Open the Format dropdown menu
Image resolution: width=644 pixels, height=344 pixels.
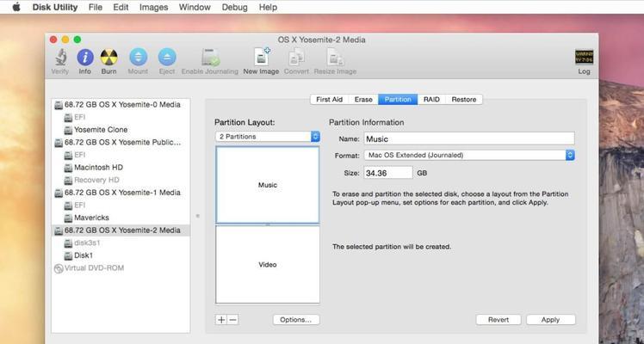click(x=469, y=155)
